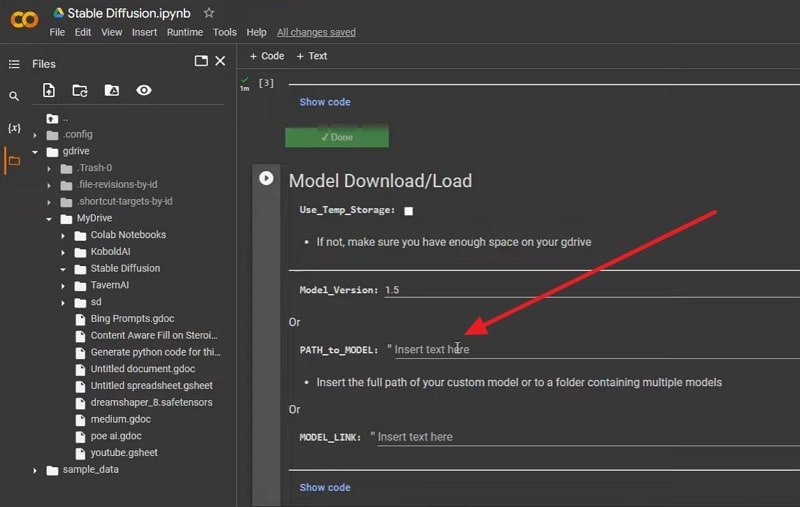Open the table of contents panel icon

coord(14,64)
